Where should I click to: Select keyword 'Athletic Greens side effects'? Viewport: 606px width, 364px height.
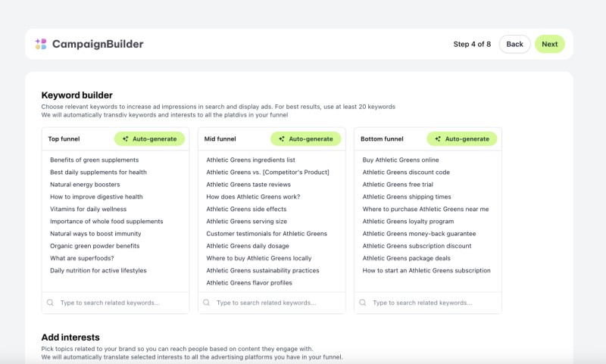[246, 209]
